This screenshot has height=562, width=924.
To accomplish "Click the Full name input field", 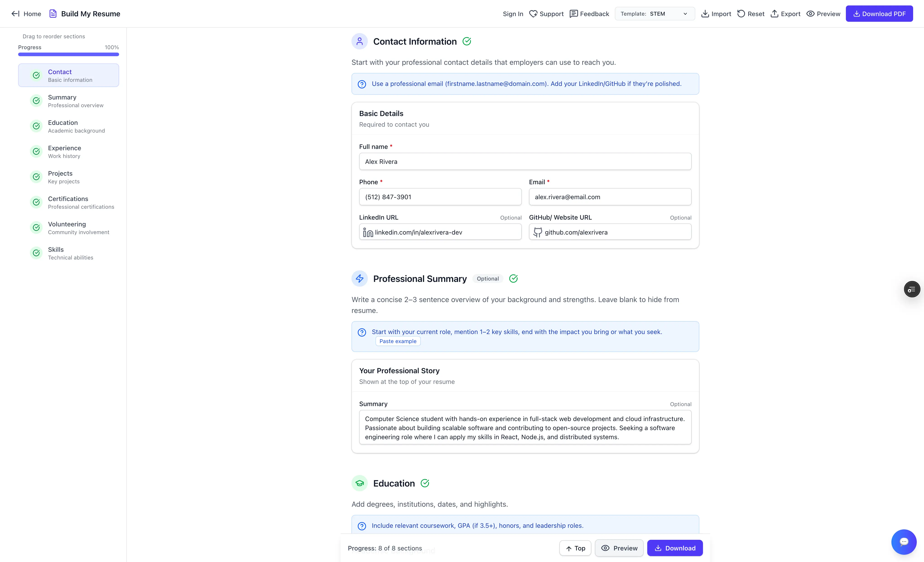I will tap(525, 161).
